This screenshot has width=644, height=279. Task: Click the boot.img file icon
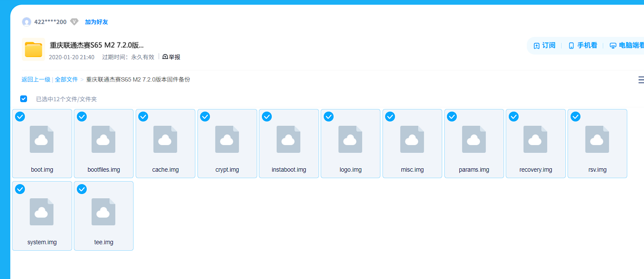[42, 139]
